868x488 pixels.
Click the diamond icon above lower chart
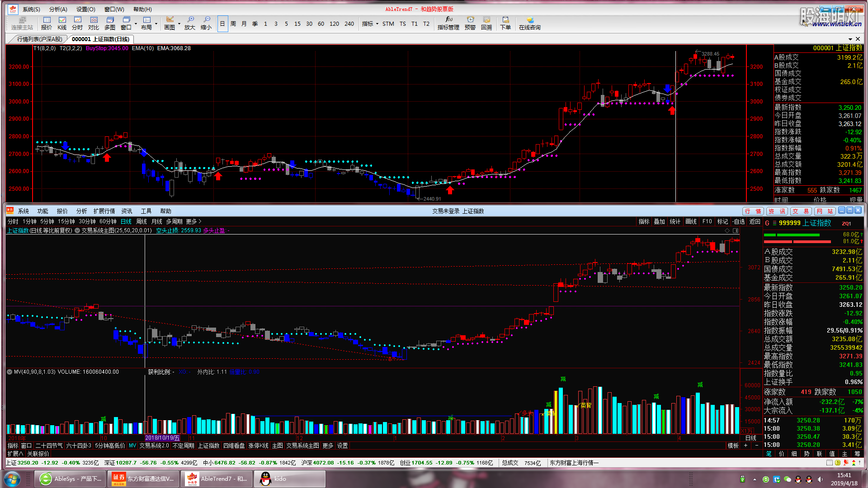coord(727,230)
